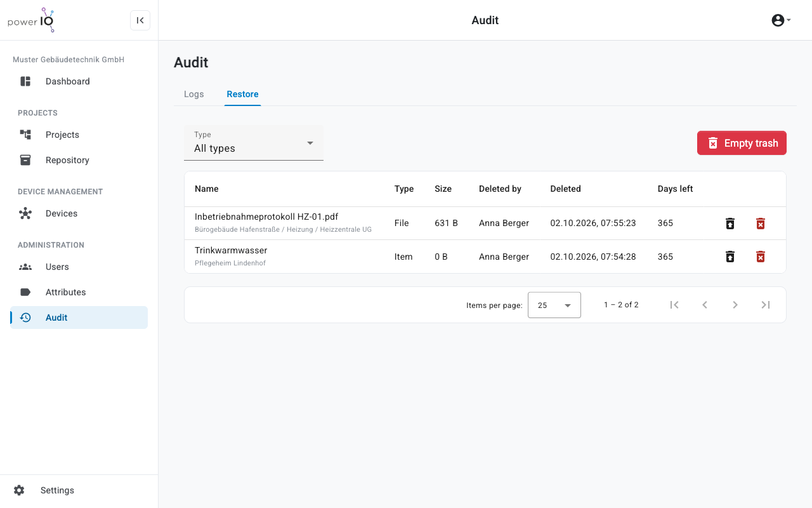Click the Type column header
Viewport: 812px width, 508px height.
coord(404,189)
